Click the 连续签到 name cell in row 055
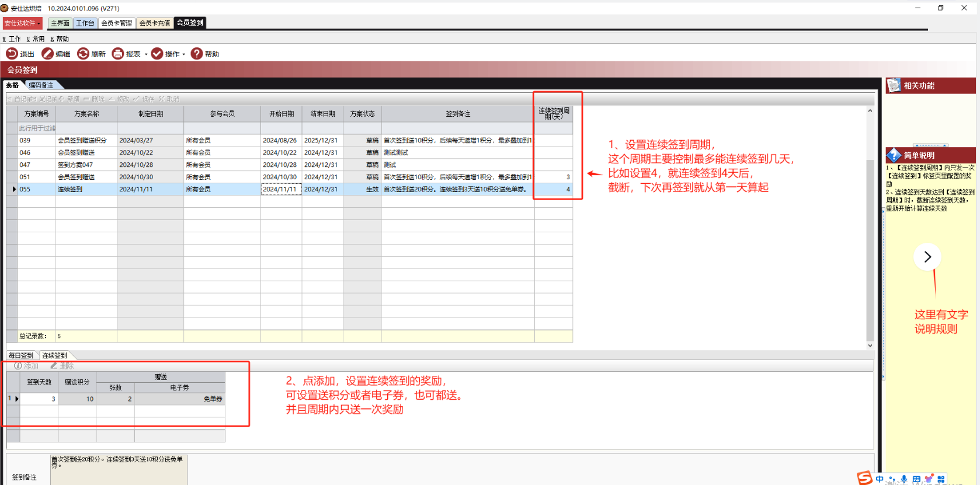 pyautogui.click(x=86, y=190)
